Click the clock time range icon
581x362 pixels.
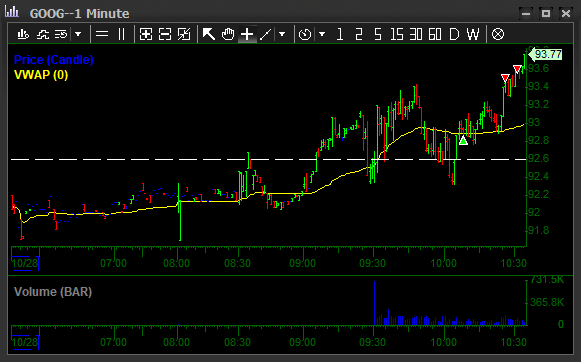(305, 34)
